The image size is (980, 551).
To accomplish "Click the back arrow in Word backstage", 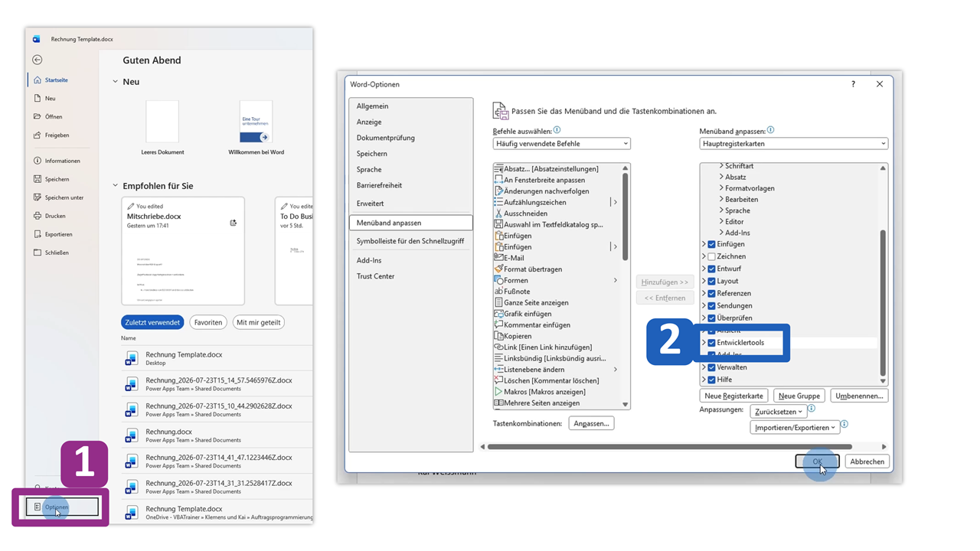I will pos(38,60).
